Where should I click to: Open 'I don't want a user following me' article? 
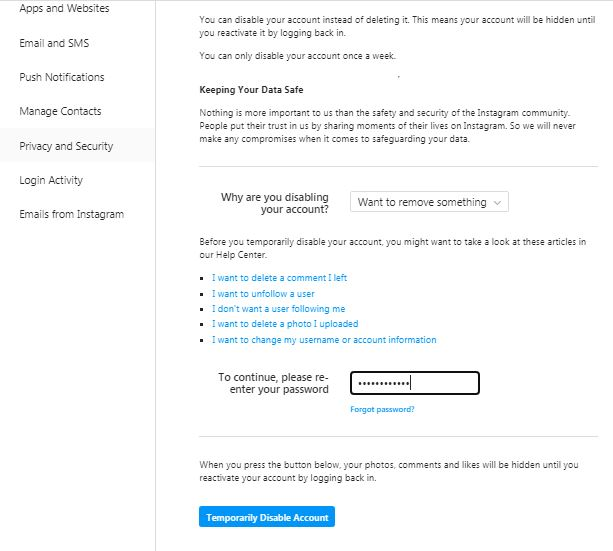click(278, 309)
